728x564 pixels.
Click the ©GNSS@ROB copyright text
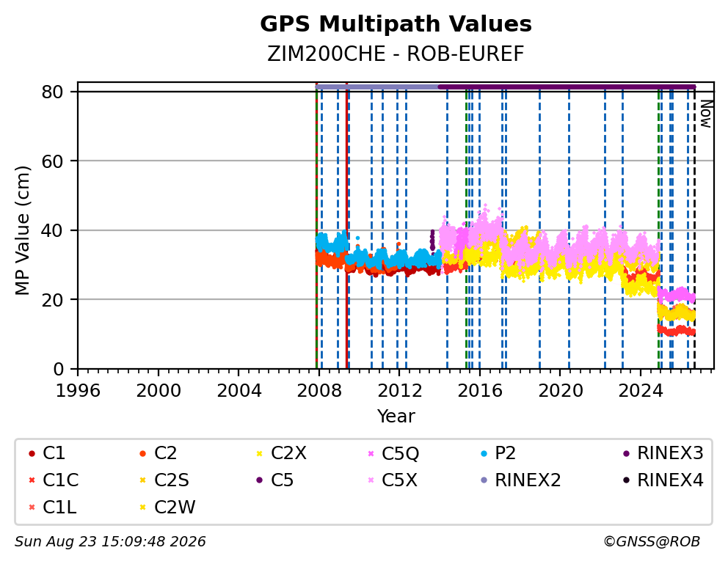point(652,541)
